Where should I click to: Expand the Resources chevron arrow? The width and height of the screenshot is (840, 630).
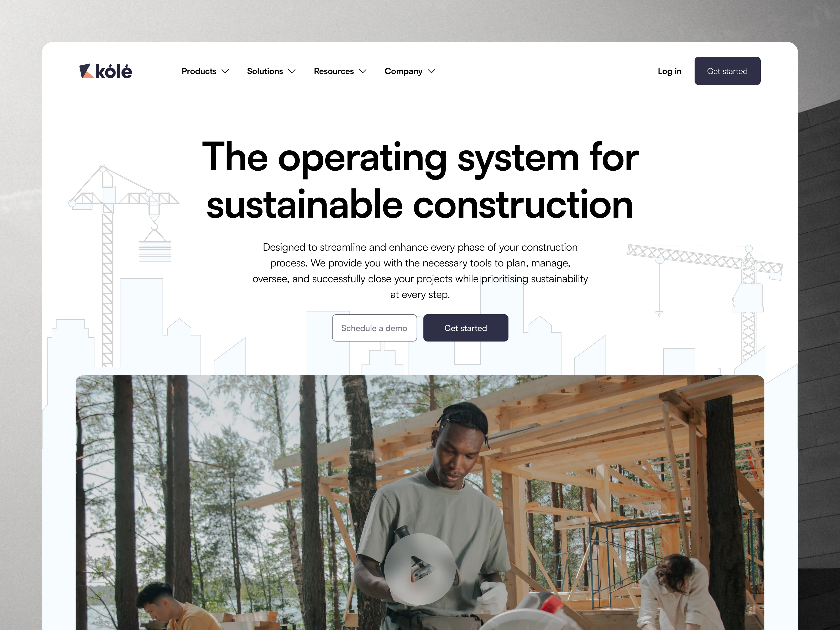363,71
